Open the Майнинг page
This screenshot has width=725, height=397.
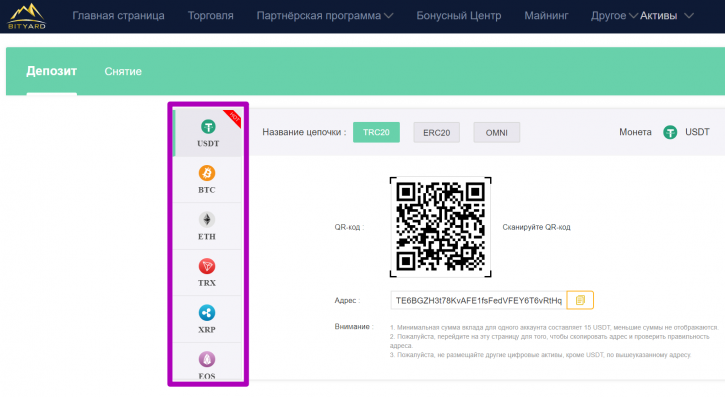pyautogui.click(x=546, y=16)
